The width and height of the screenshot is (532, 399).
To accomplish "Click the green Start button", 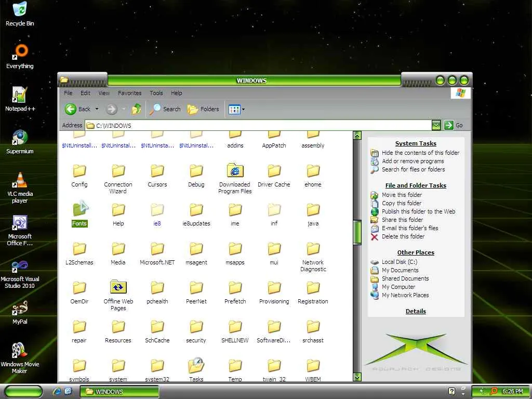I will [x=24, y=392].
